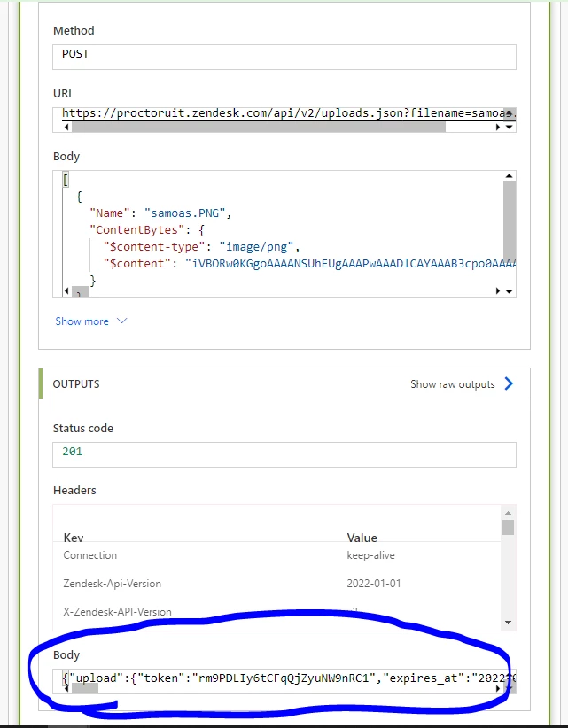Viewport: 568px width, 728px height.
Task: Select the Zendesk-Api-Version header key
Action: [x=112, y=584]
